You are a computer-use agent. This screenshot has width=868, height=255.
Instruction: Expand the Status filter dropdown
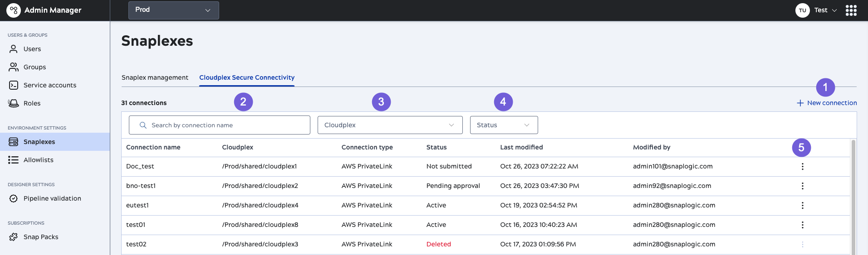point(504,125)
